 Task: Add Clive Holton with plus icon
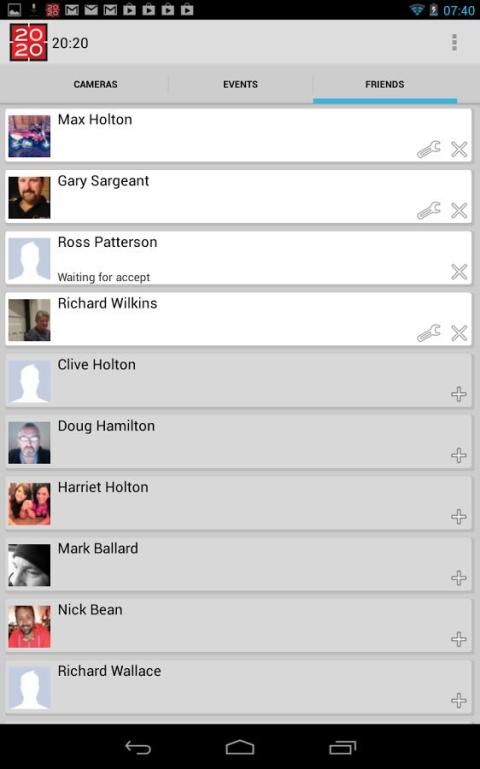(x=458, y=394)
